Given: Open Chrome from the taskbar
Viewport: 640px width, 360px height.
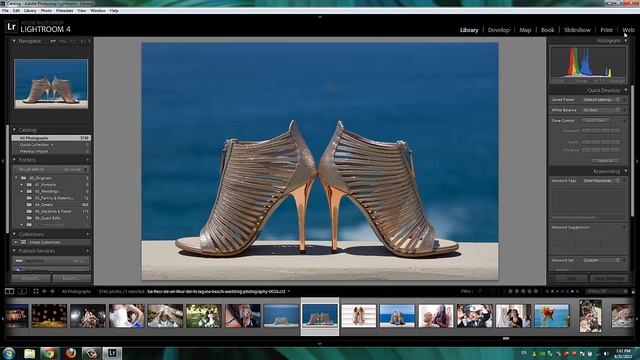Looking at the screenshot, I should click(49, 353).
